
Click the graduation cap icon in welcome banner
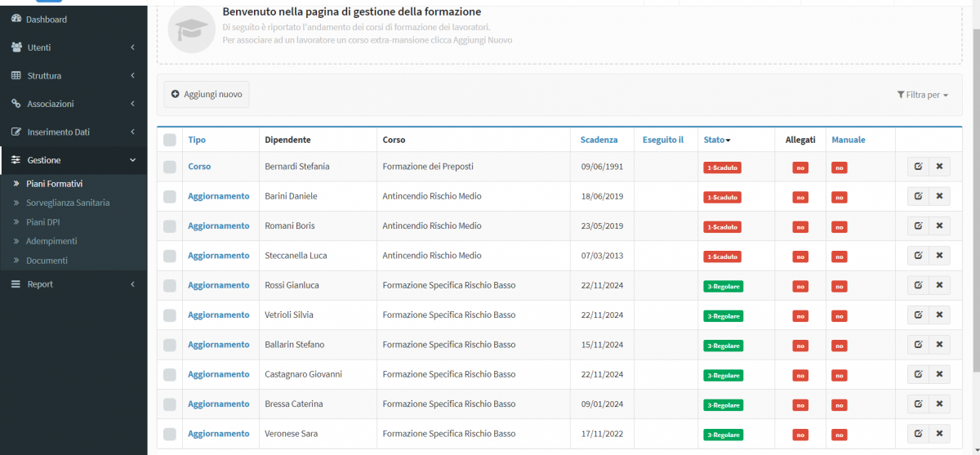[x=191, y=28]
